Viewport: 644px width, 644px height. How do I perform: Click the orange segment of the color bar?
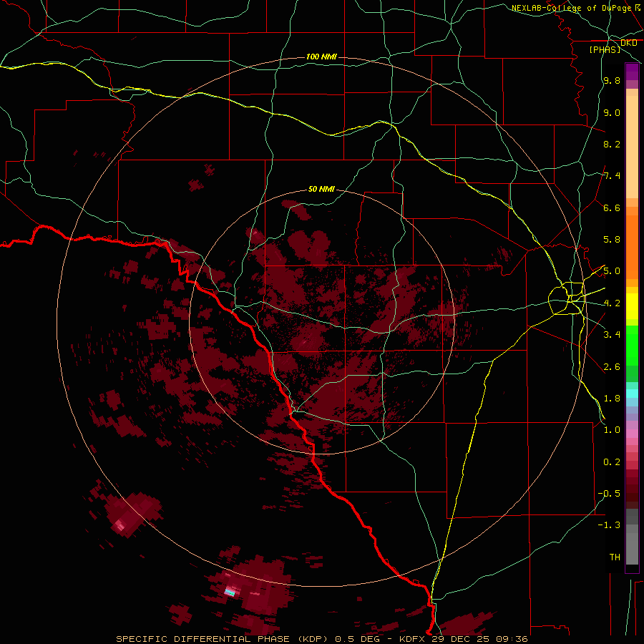[632, 248]
